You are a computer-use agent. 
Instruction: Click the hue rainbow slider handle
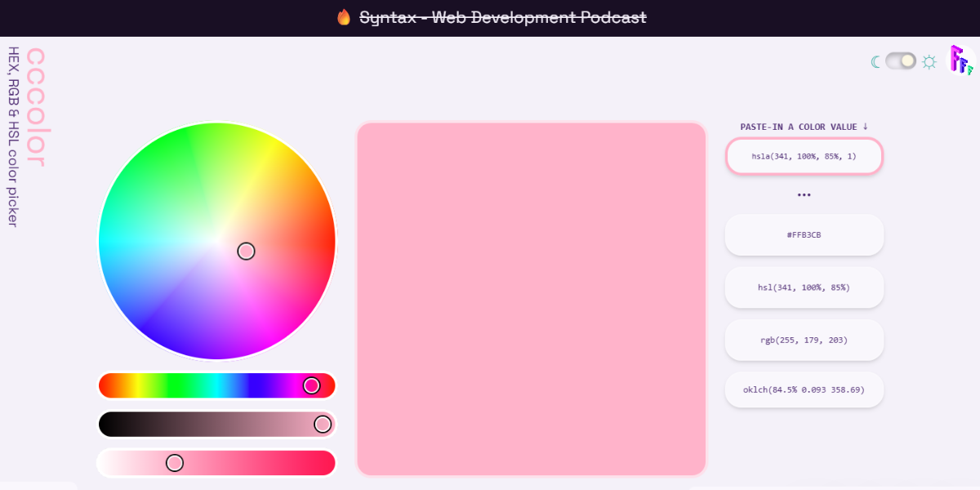pos(311,385)
